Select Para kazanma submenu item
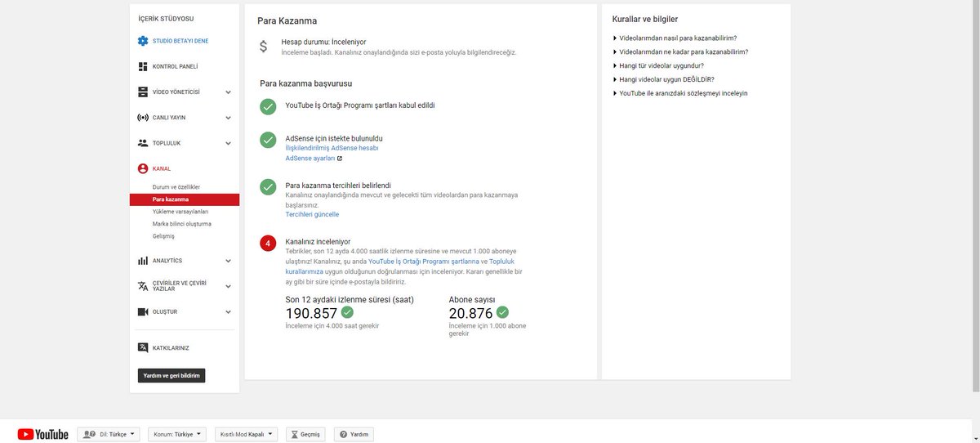This screenshot has width=980, height=443. pos(185,199)
